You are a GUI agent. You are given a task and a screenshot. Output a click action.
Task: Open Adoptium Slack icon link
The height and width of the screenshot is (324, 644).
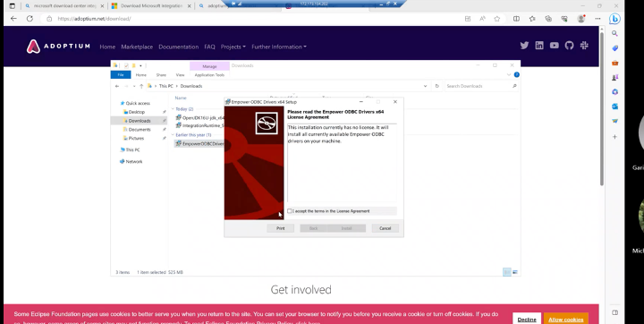tap(584, 46)
